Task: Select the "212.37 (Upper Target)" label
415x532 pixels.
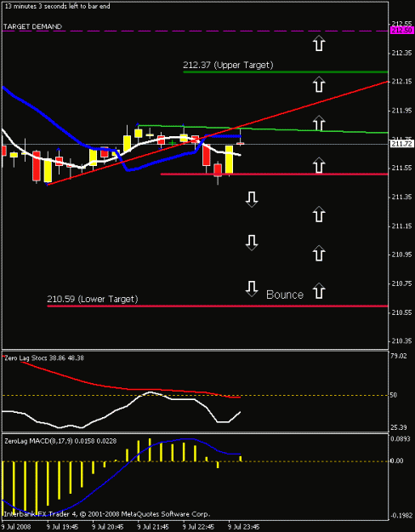Action: coord(228,65)
